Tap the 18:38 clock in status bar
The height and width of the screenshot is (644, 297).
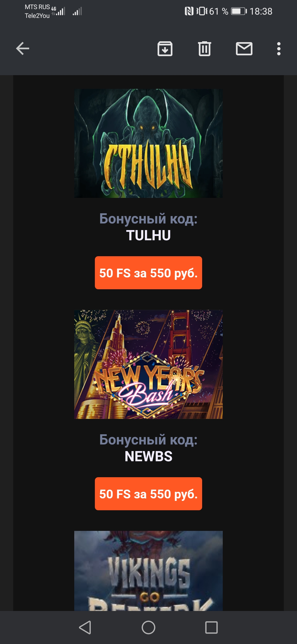261,11
